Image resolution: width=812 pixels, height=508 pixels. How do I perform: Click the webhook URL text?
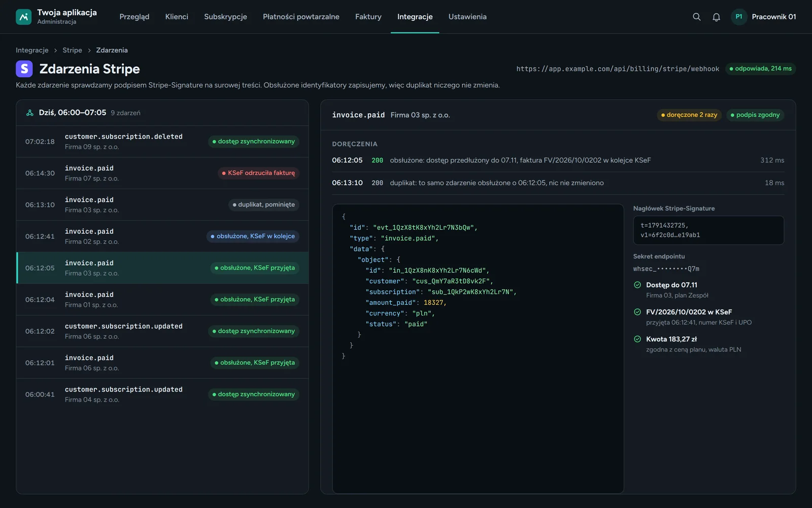click(x=618, y=69)
